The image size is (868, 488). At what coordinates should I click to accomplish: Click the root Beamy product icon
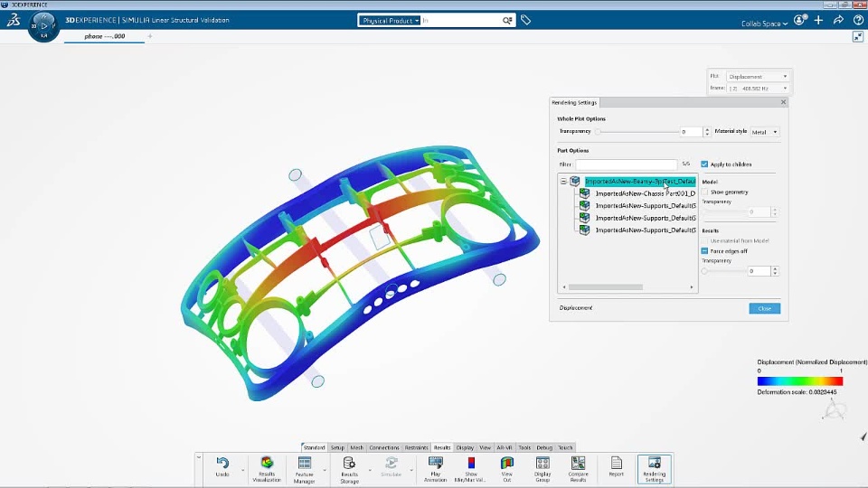coord(575,181)
